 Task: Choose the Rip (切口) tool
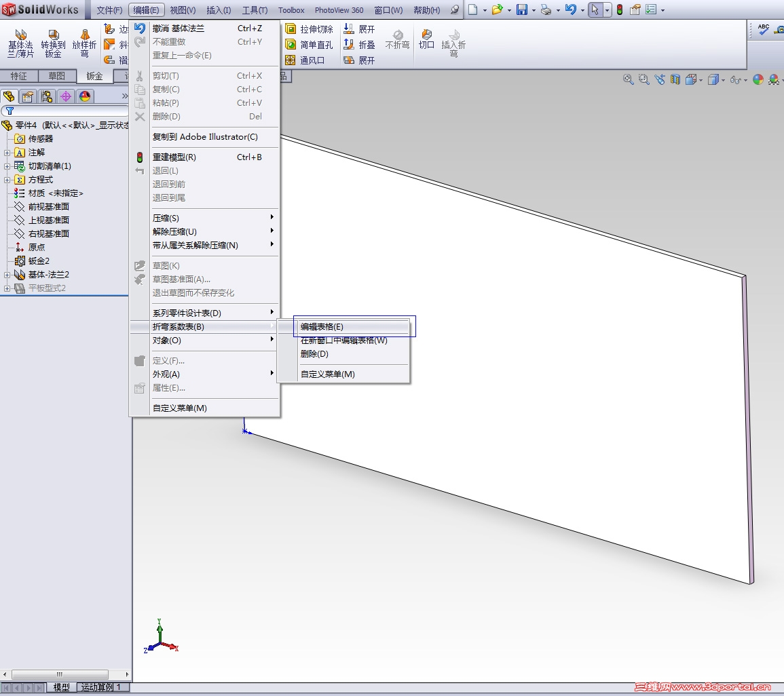[426, 39]
